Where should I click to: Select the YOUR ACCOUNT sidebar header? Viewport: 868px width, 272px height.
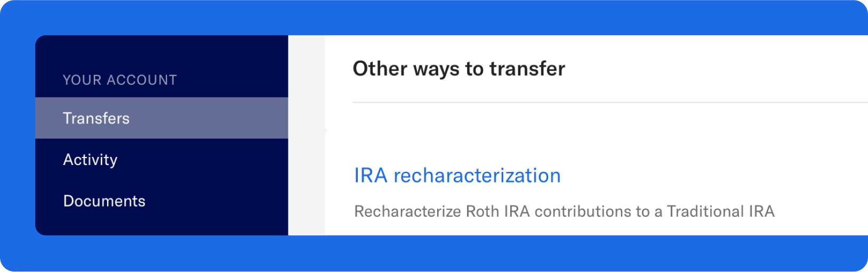coord(120,80)
